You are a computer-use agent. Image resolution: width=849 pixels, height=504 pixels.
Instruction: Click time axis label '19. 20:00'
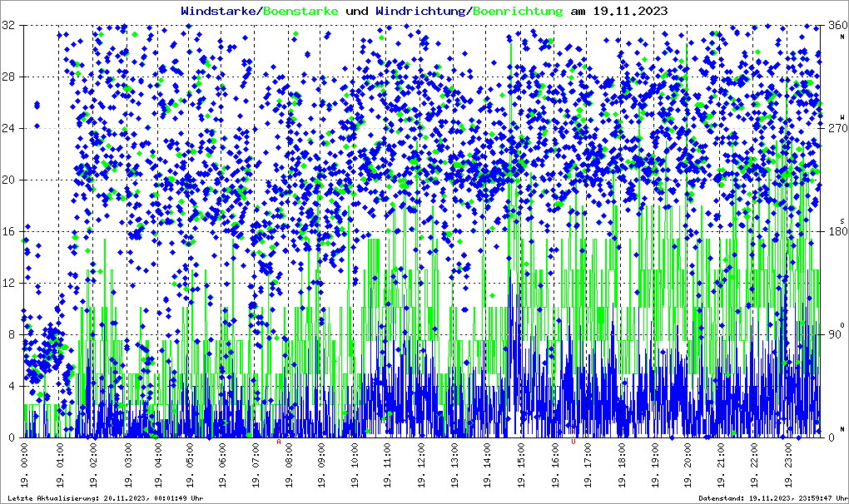click(x=688, y=465)
